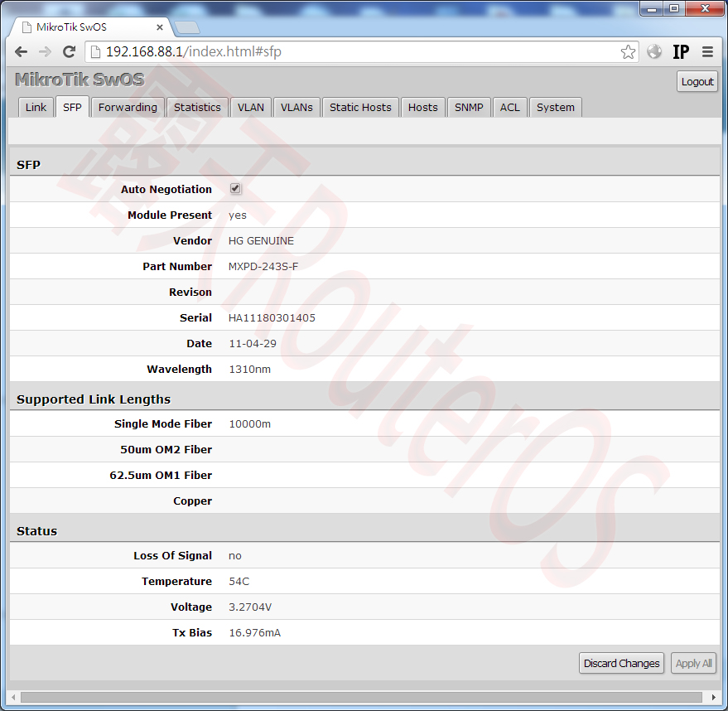Close the MikroTik SwOS browser tab
The width and height of the screenshot is (728, 711).
(160, 27)
